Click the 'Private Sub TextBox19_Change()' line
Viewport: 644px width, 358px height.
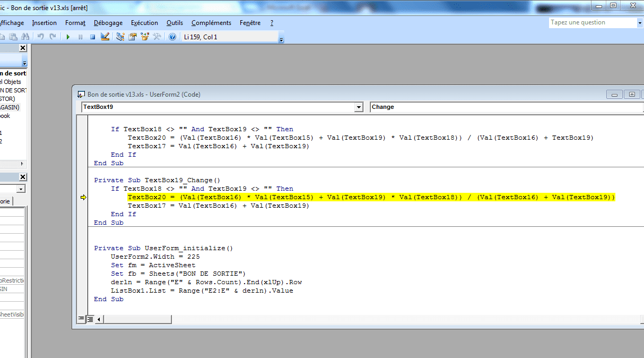(157, 180)
